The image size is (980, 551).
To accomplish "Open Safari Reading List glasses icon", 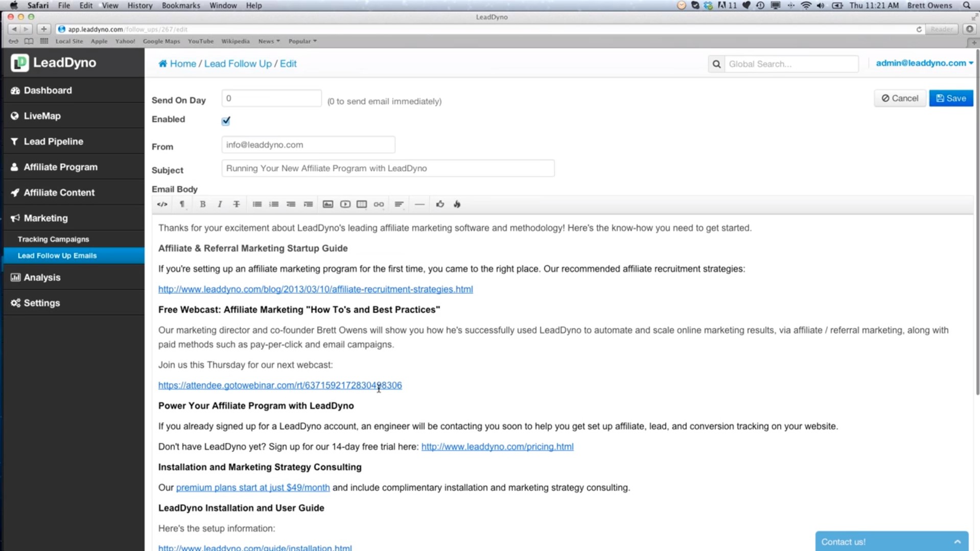I will tap(14, 41).
